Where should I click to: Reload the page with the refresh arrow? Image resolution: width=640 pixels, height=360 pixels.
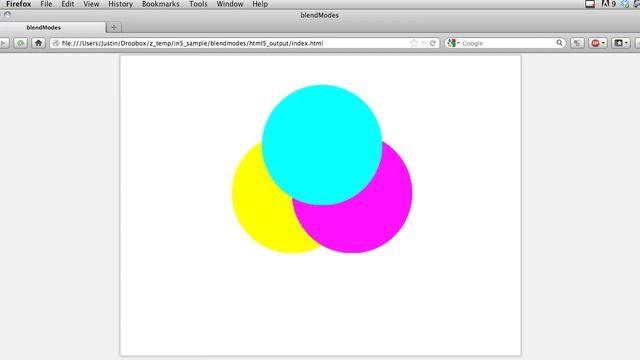click(x=433, y=43)
